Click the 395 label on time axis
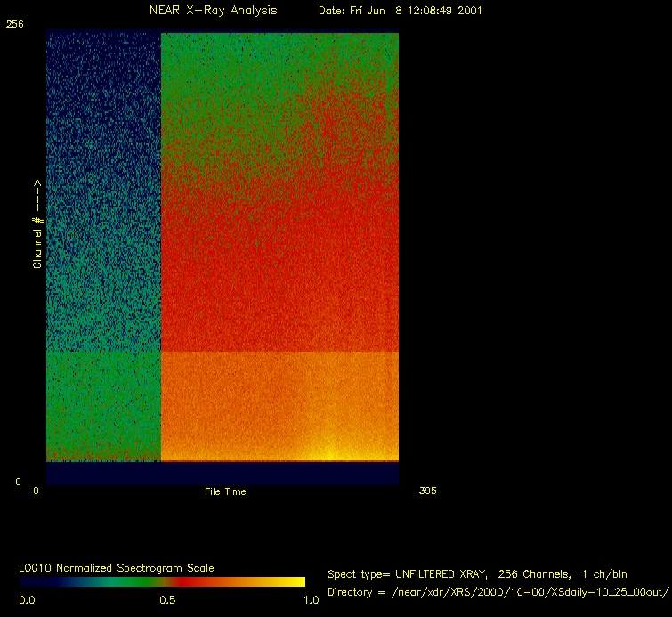This screenshot has height=617, width=672. (x=427, y=491)
